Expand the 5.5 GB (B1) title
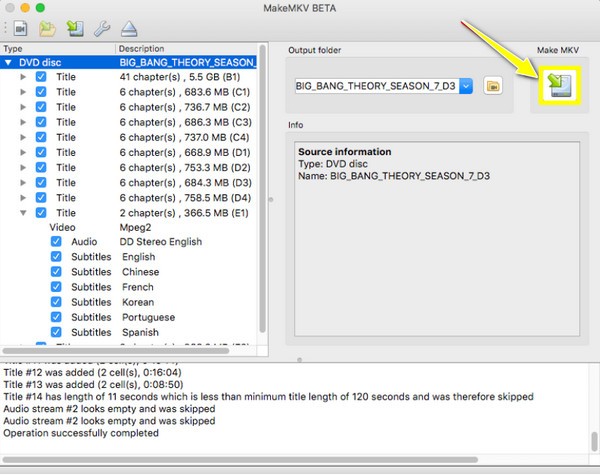 click(23, 77)
